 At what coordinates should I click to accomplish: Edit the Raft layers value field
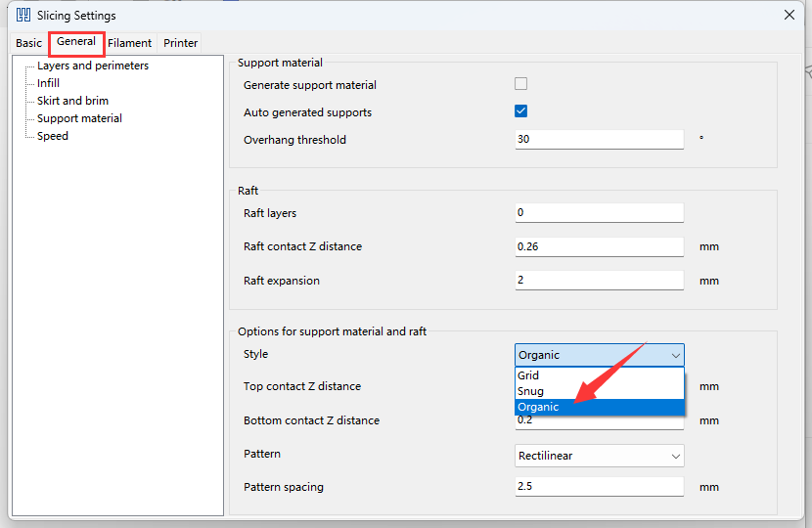[599, 213]
